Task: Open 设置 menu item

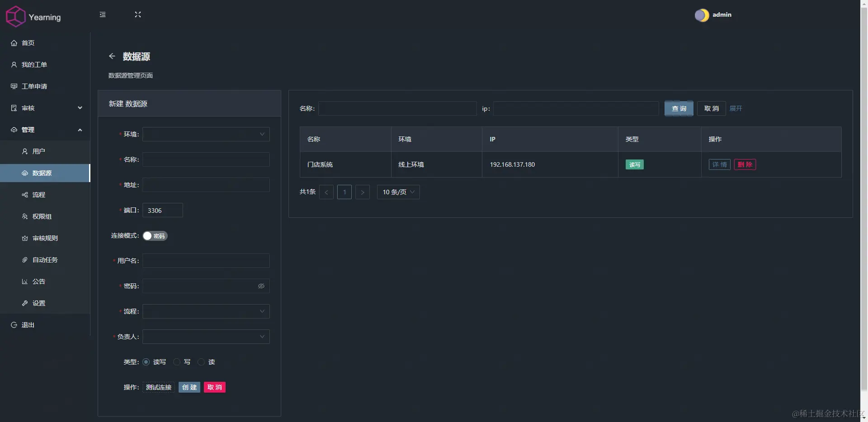Action: [x=45, y=303]
